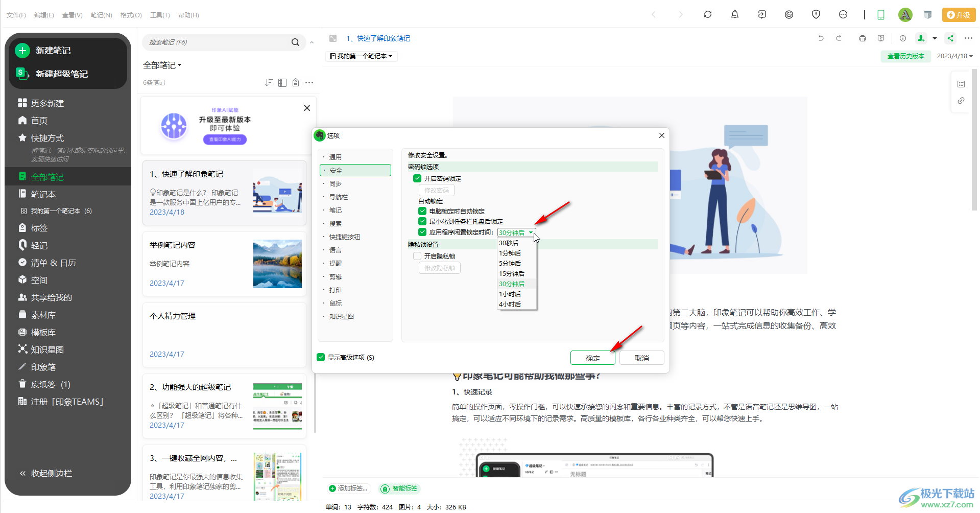Select 5分钟后 from the dropdown list
This screenshot has height=513, width=980.
[x=517, y=264]
